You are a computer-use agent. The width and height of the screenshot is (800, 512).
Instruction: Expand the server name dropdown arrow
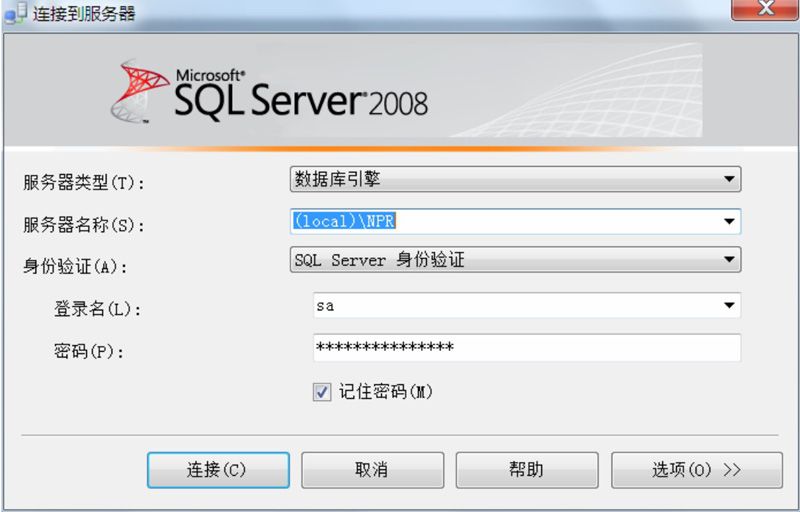click(729, 221)
